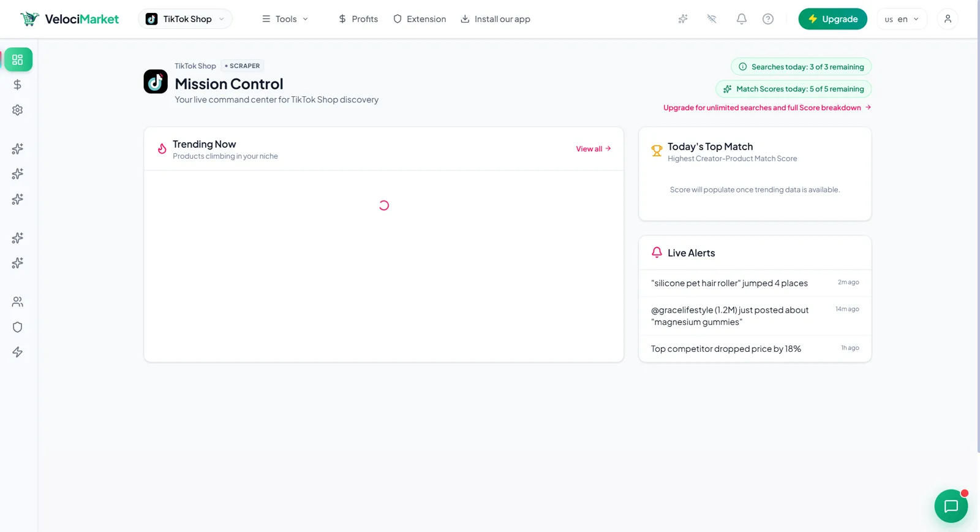Click the 14m ago timestamp

tap(847, 310)
